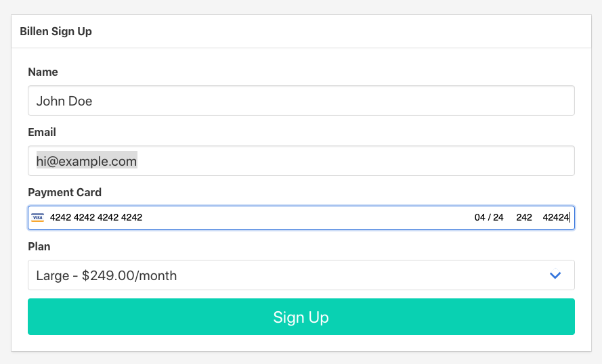Open the Large - $249.00/month plan selector
Viewport: 602px width, 364px height.
tap(301, 275)
